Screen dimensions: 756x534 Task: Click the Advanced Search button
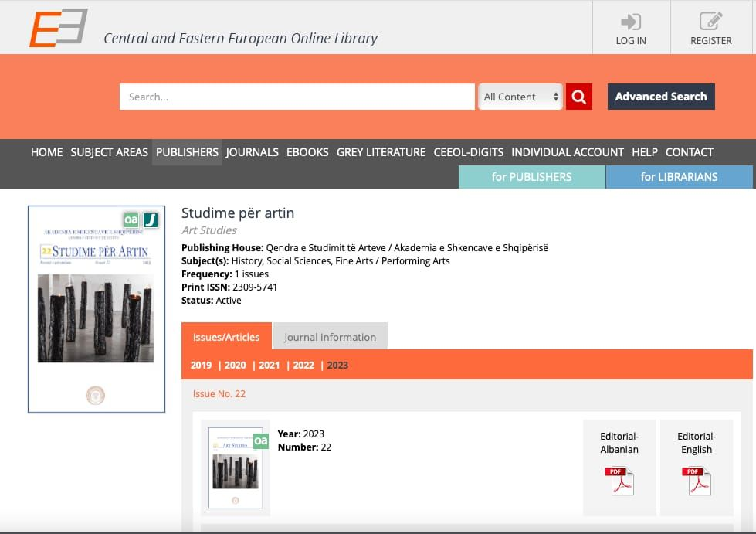(x=661, y=97)
